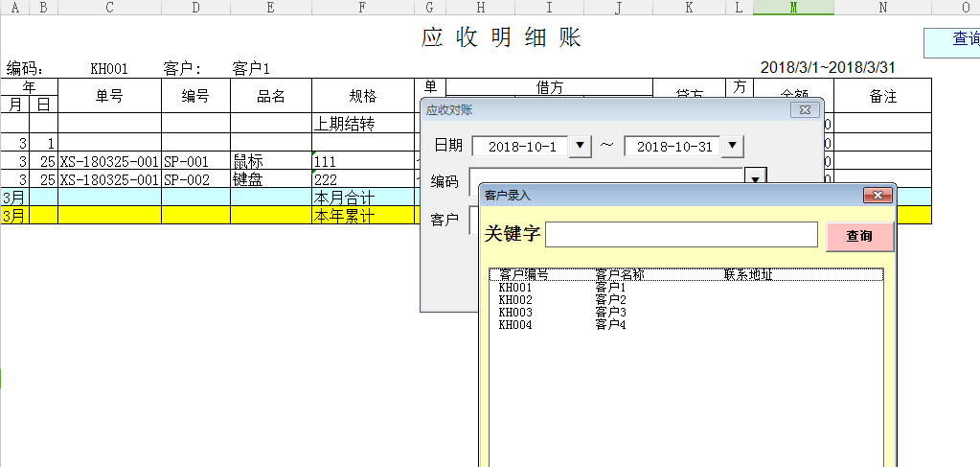Click the 键盘 product cell

point(270,179)
